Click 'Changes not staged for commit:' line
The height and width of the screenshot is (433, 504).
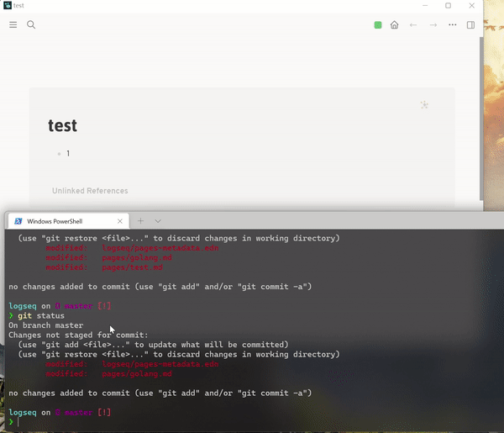78,335
